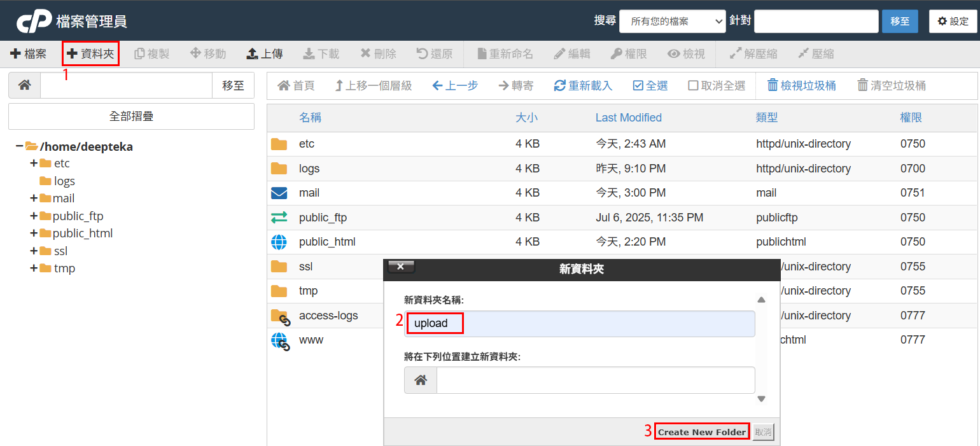The width and height of the screenshot is (980, 446).
Task: Click the mail envelope icon in file list
Action: [279, 193]
